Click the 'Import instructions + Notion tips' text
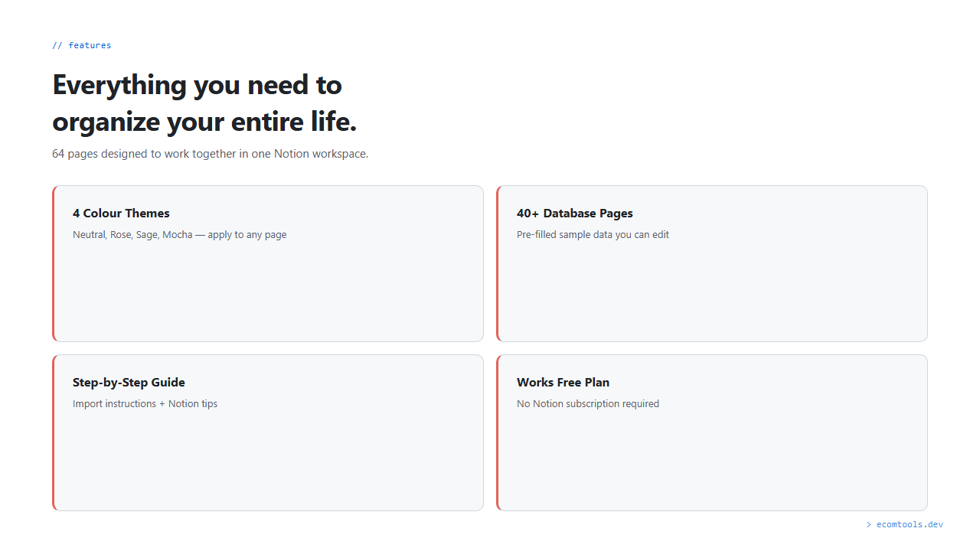Viewport: 980px width, 551px height. 145,404
